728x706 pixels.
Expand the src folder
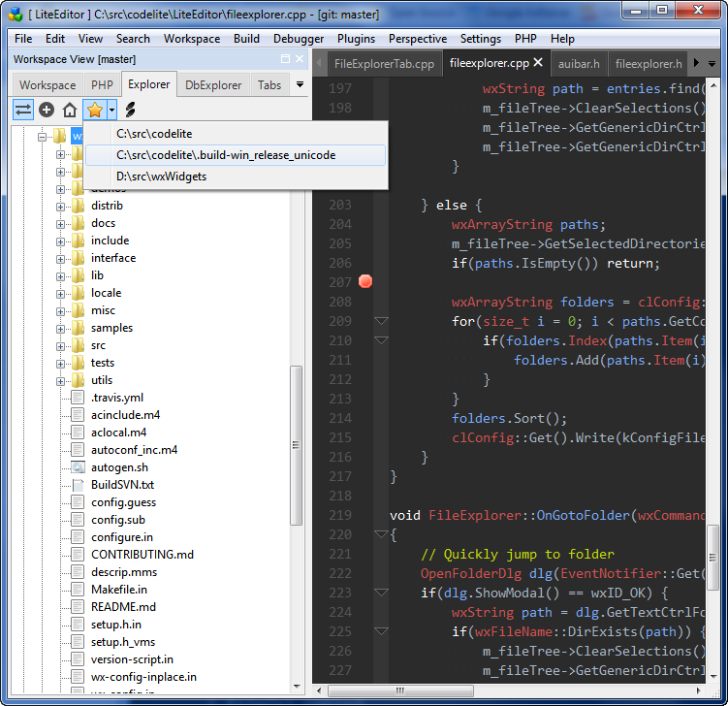pyautogui.click(x=60, y=346)
